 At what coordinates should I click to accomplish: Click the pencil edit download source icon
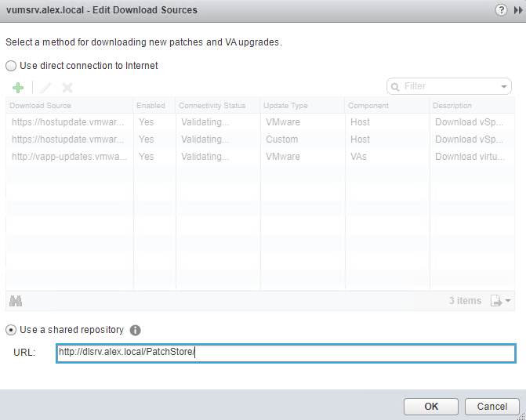click(45, 88)
